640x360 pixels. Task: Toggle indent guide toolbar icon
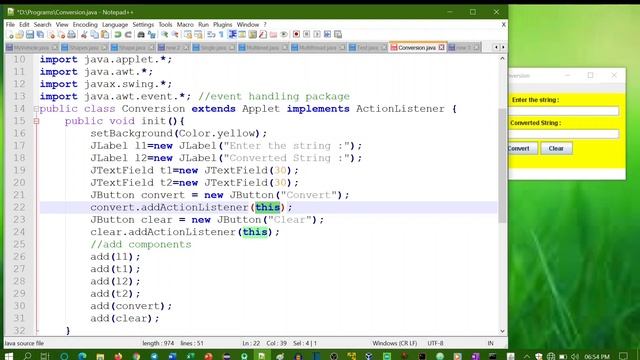(x=233, y=35)
